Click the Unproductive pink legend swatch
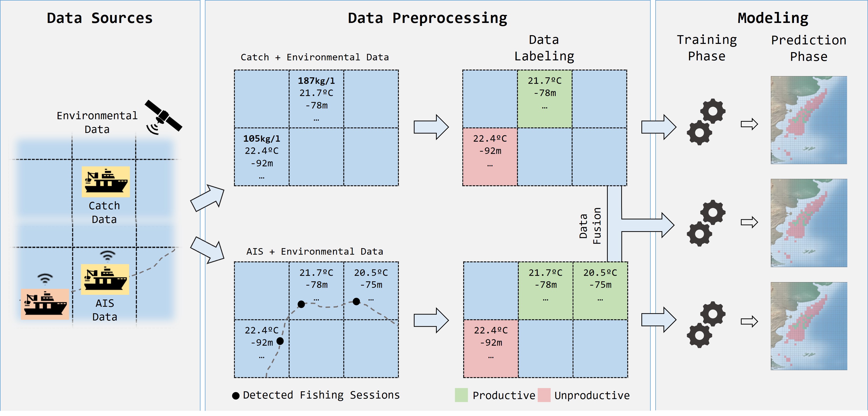 click(x=544, y=395)
